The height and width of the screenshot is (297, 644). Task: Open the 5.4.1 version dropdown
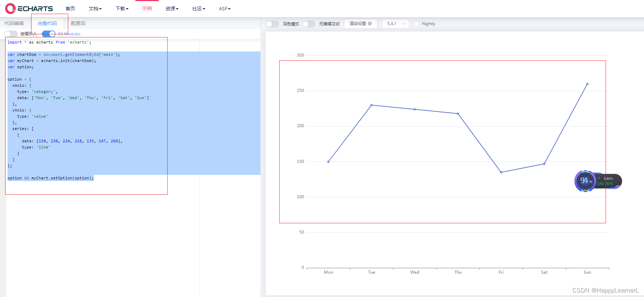click(396, 24)
